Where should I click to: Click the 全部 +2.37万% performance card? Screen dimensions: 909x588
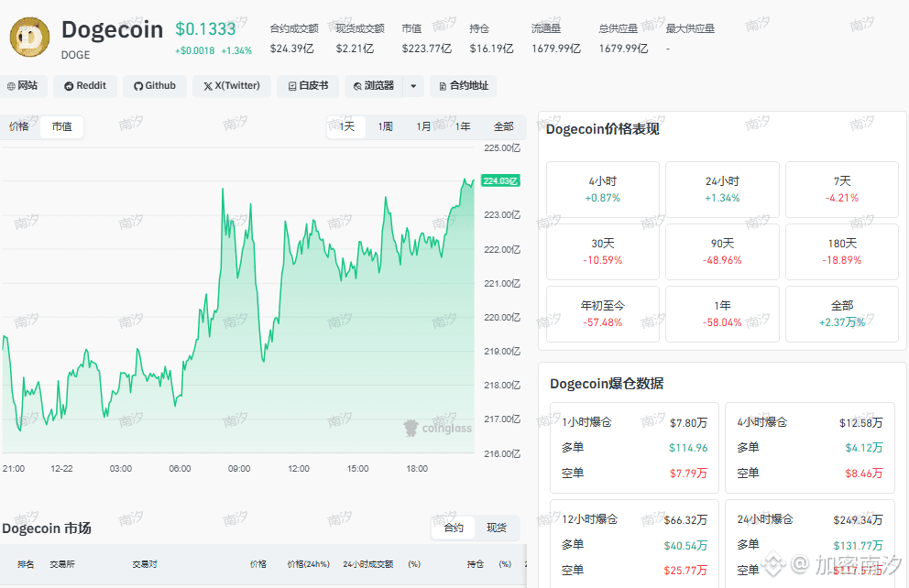(x=842, y=313)
